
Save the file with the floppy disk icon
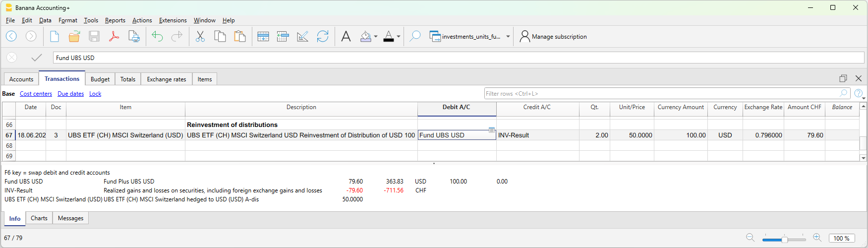(x=94, y=36)
